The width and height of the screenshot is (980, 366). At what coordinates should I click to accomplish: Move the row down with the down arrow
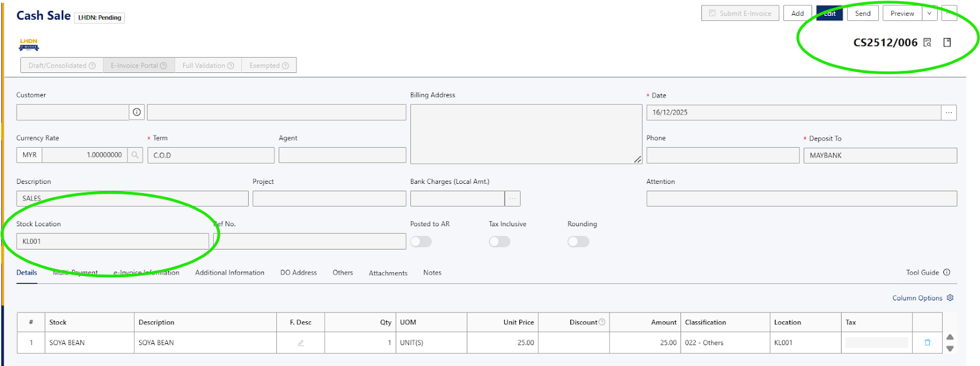click(950, 349)
